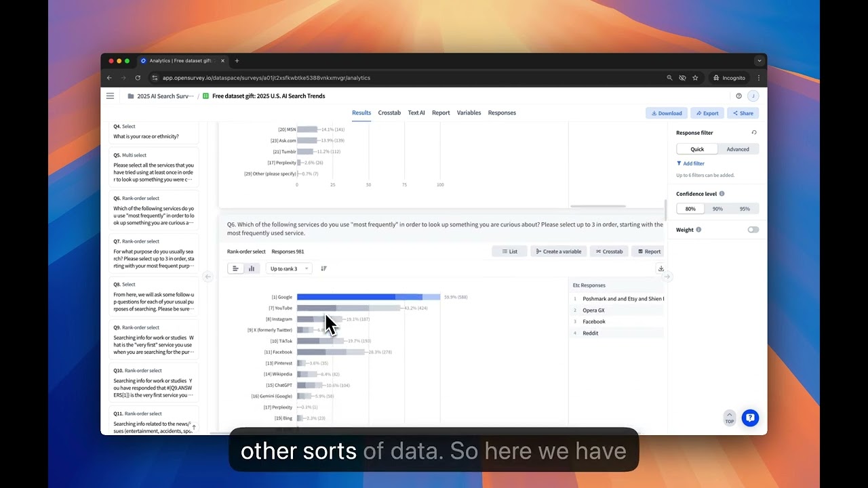Set confidence level to 95%
This screenshot has width=868, height=488.
[745, 209]
